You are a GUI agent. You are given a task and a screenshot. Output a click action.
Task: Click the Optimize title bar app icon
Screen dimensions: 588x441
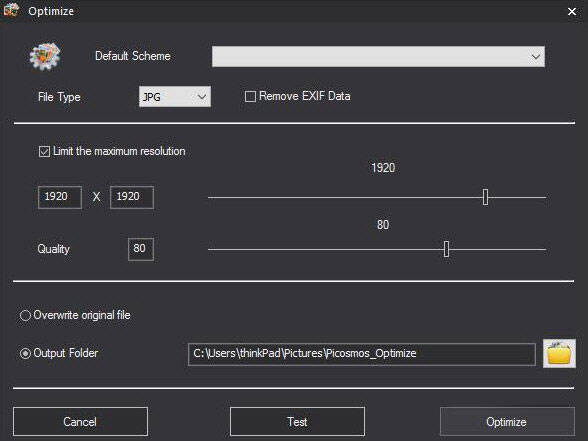coord(11,10)
